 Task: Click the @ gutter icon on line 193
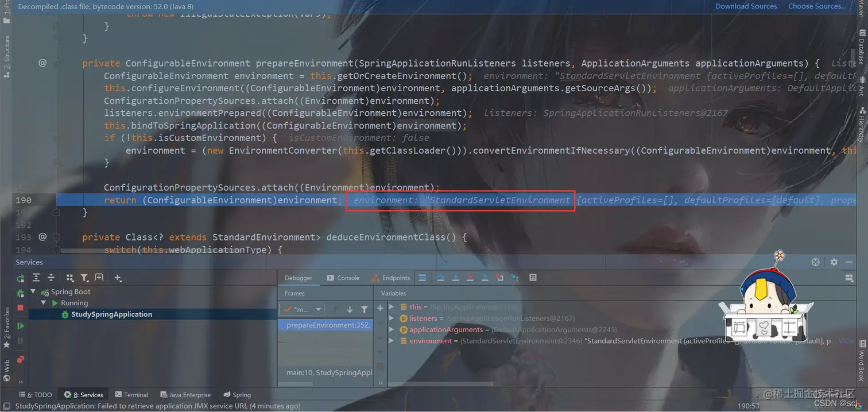42,236
